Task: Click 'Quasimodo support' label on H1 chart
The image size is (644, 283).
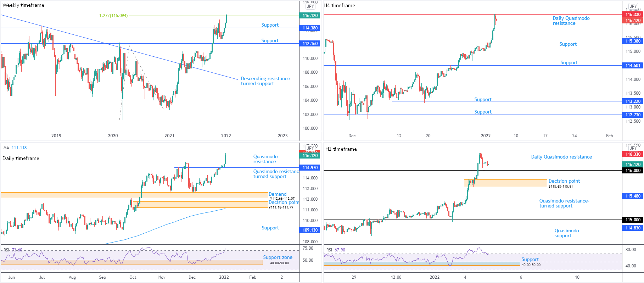Action: point(567,233)
